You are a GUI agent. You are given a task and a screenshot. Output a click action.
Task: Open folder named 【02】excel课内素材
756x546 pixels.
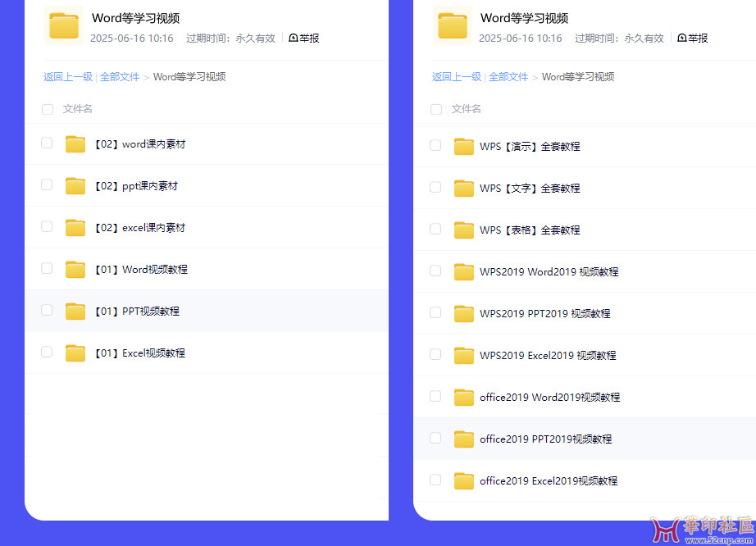tap(140, 227)
